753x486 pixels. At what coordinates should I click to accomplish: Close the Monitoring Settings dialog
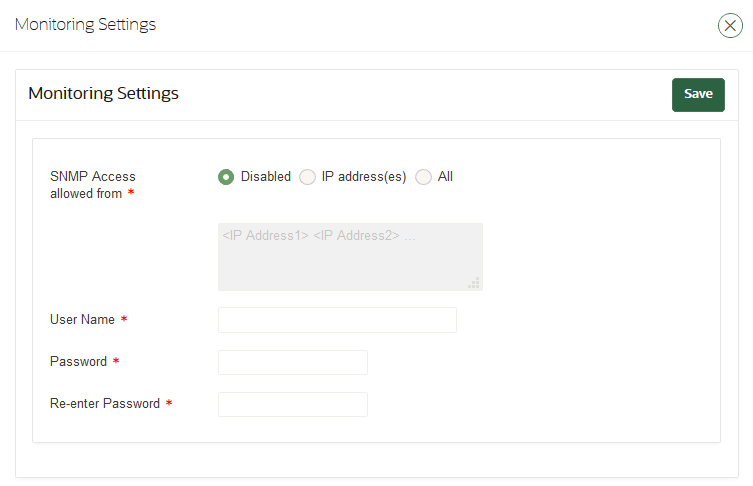pyautogui.click(x=730, y=26)
